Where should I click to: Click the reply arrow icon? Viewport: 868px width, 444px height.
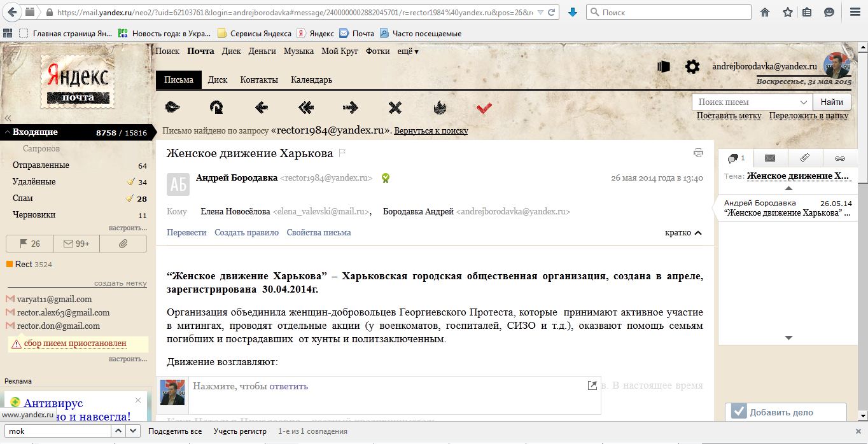[261, 108]
